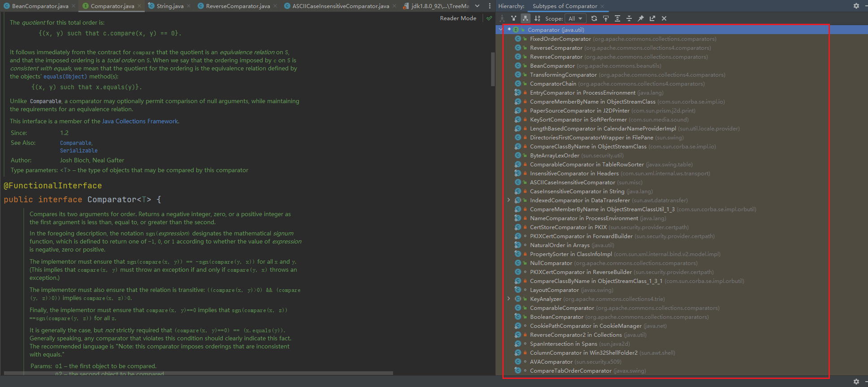The image size is (868, 387).
Task: Click the Expand All icon in Hierarchy
Action: 618,18
